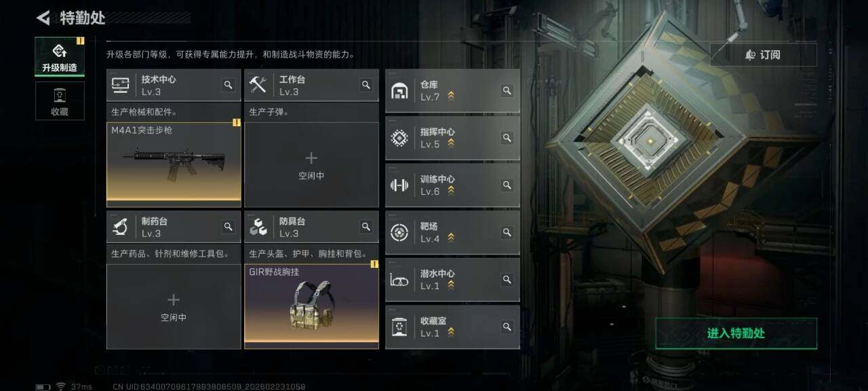Click the back arrow beside 特勤处
This screenshot has width=868, height=391.
(x=43, y=18)
